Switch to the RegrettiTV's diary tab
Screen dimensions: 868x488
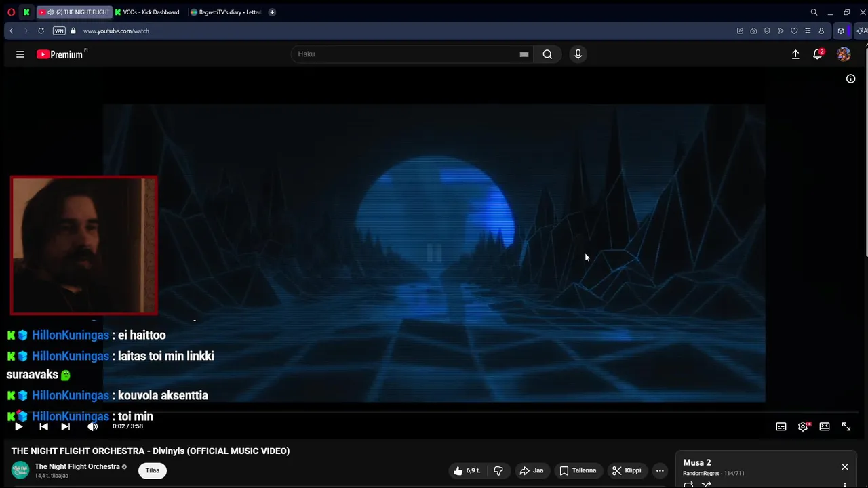click(x=226, y=12)
